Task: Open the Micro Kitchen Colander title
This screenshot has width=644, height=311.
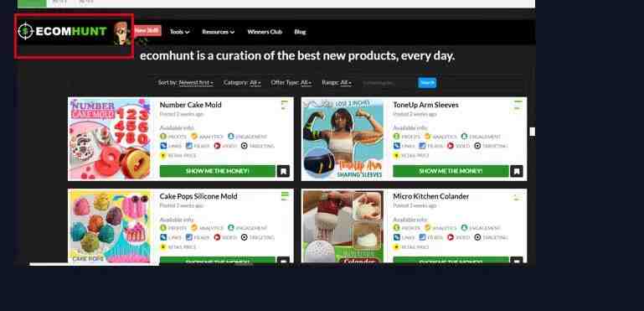Action: tap(430, 196)
